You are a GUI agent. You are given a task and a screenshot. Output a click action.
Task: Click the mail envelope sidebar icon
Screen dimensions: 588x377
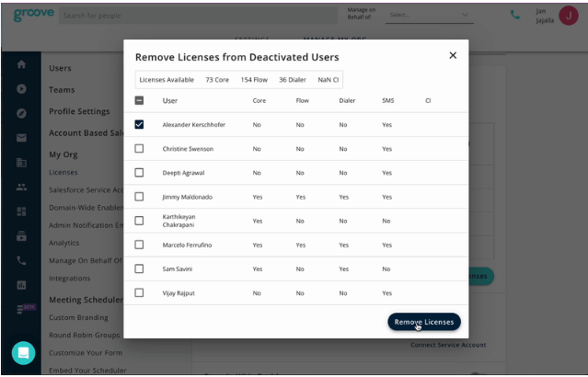point(21,138)
